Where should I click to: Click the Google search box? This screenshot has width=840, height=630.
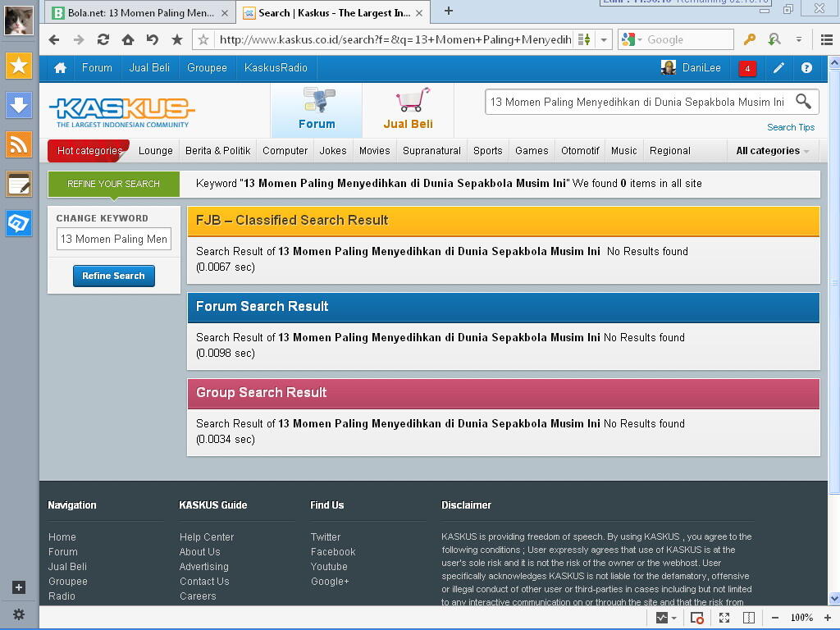pyautogui.click(x=688, y=39)
